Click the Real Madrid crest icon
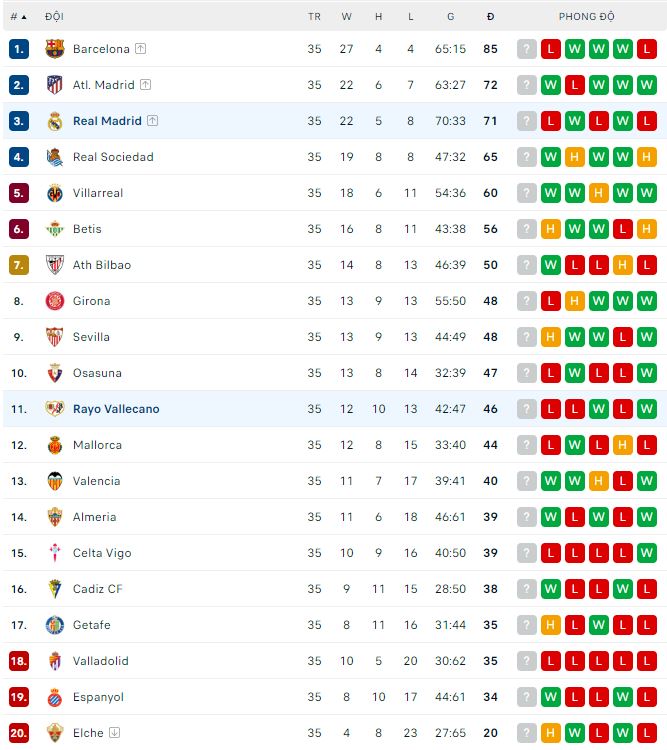 [x=55, y=121]
